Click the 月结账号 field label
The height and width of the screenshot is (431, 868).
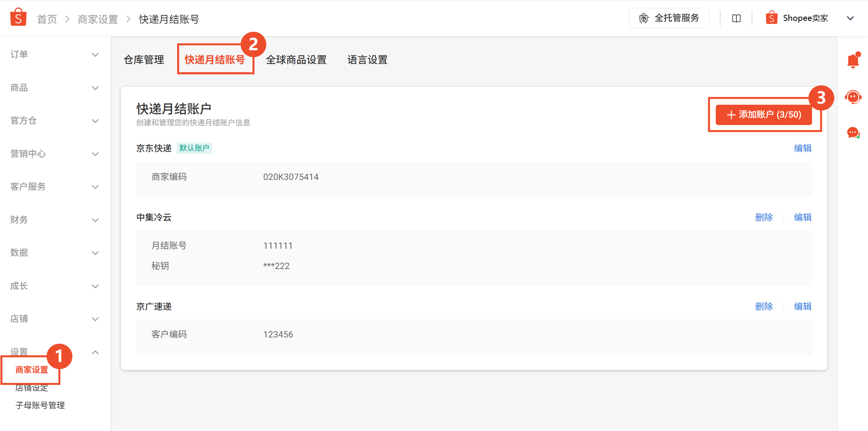pos(169,246)
